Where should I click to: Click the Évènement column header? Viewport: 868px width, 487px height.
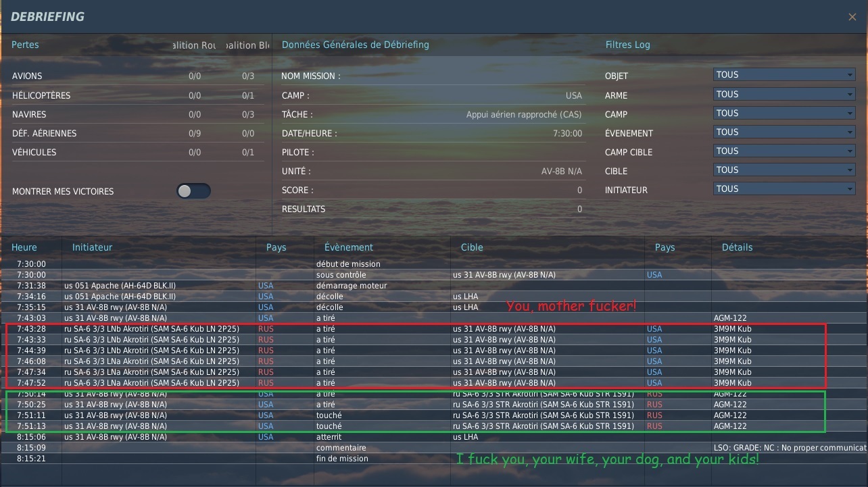click(348, 247)
